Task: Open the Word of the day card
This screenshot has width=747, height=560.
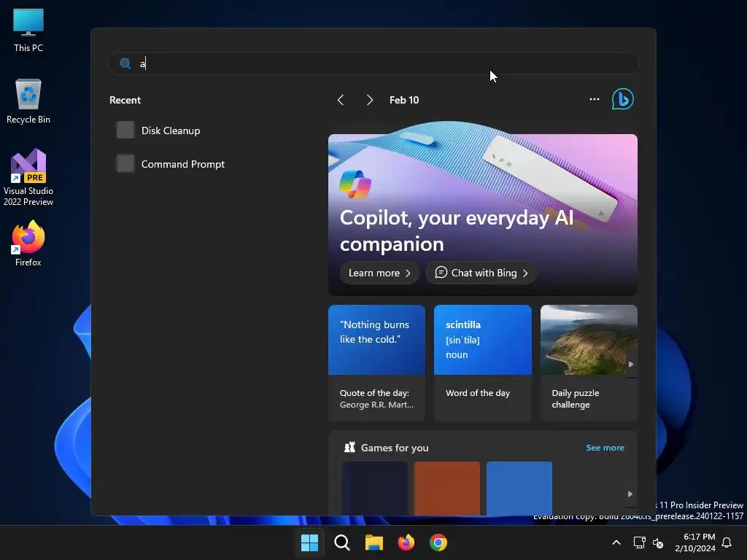Action: point(483,363)
